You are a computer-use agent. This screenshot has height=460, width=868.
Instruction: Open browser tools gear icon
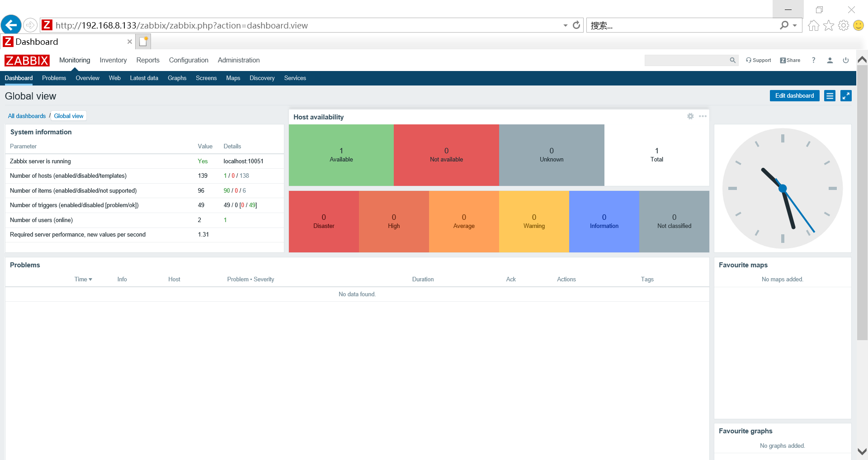click(844, 25)
